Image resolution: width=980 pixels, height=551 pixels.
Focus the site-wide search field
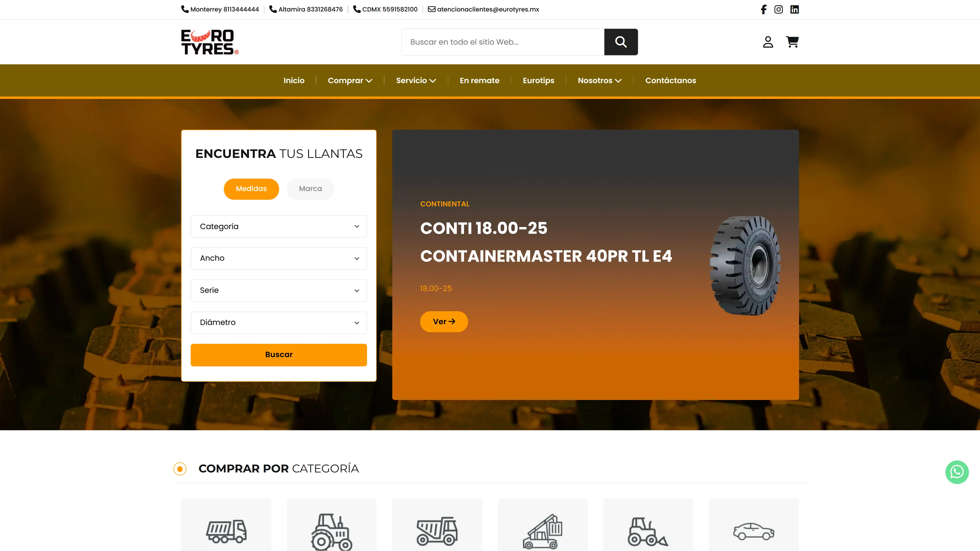click(503, 42)
